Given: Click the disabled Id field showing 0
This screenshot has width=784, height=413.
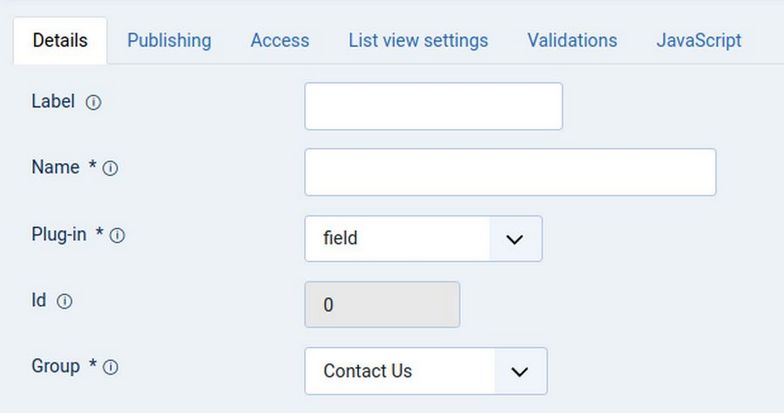Looking at the screenshot, I should (382, 305).
